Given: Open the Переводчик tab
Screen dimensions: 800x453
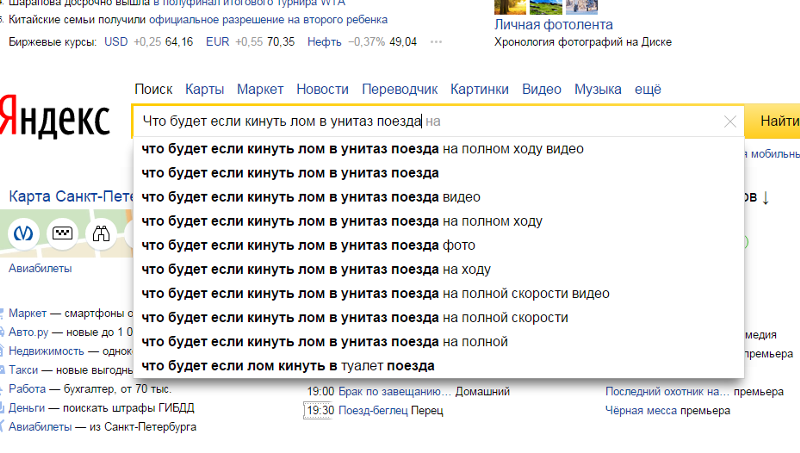Looking at the screenshot, I should coord(400,90).
